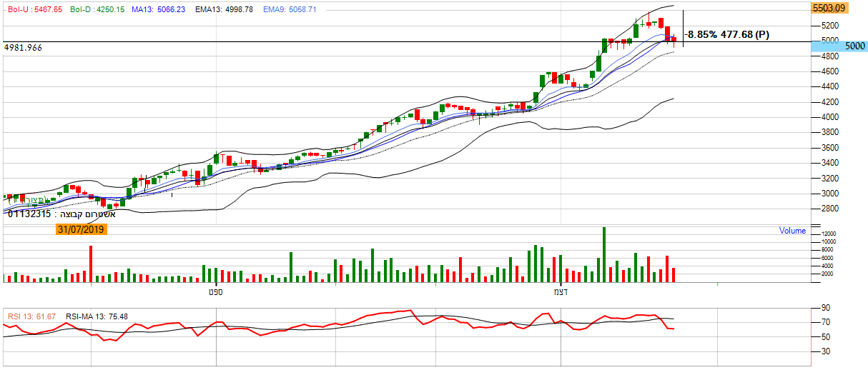Click the דצמ month marker on the time axis
Image resolution: width=868 pixels, height=370 pixels.
pos(561,291)
